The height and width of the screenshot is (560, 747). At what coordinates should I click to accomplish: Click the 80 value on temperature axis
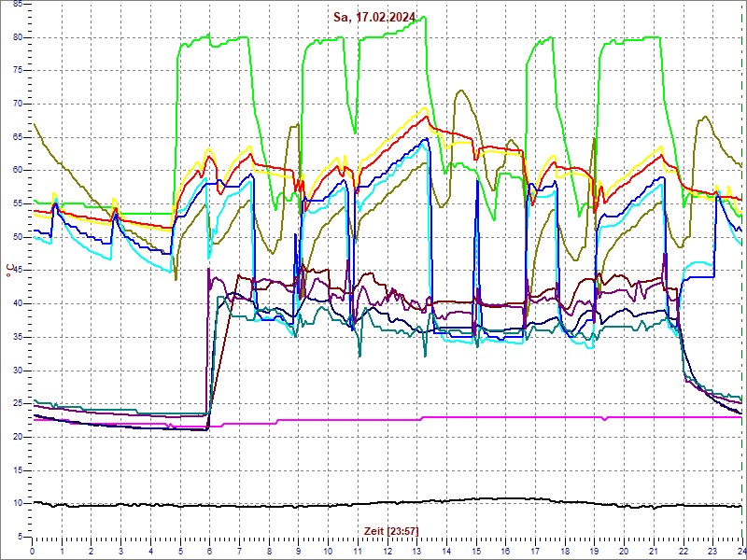(x=17, y=37)
